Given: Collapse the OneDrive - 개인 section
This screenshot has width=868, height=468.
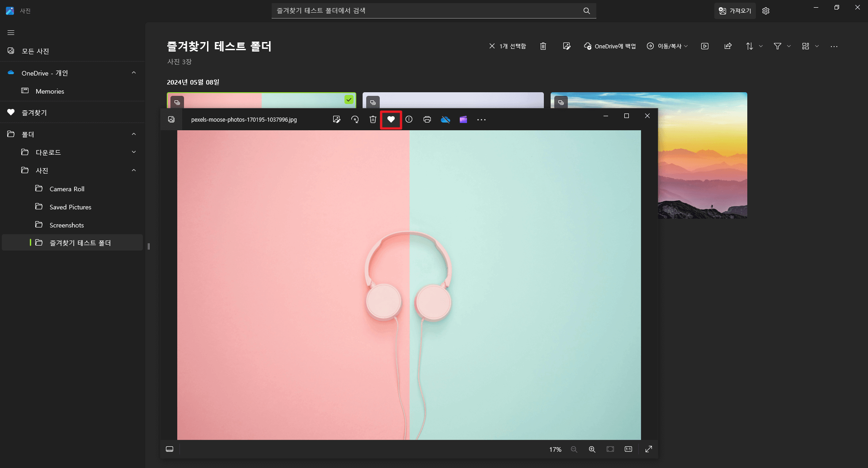Looking at the screenshot, I should point(134,73).
